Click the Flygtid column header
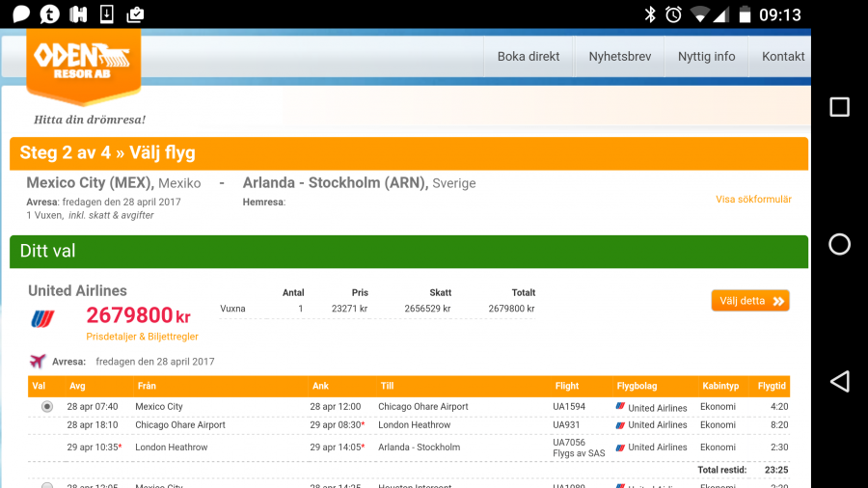The width and height of the screenshot is (868, 488). coord(772,386)
